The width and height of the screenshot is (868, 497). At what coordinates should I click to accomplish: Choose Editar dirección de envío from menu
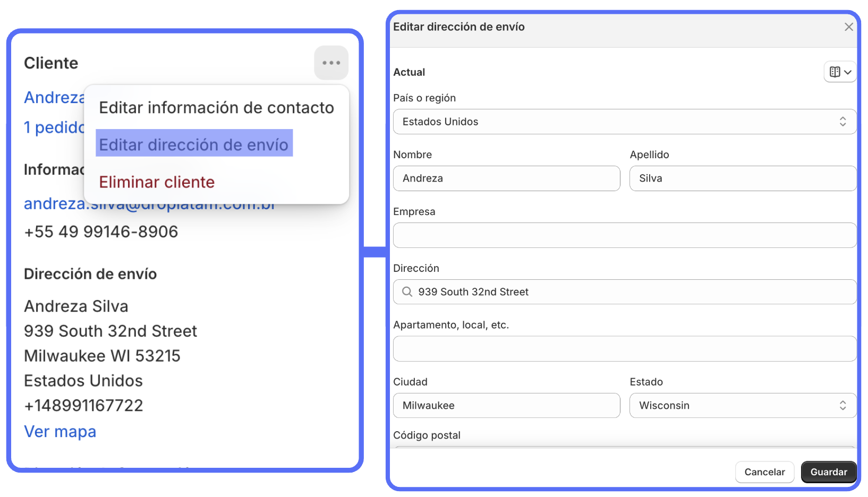(x=194, y=144)
